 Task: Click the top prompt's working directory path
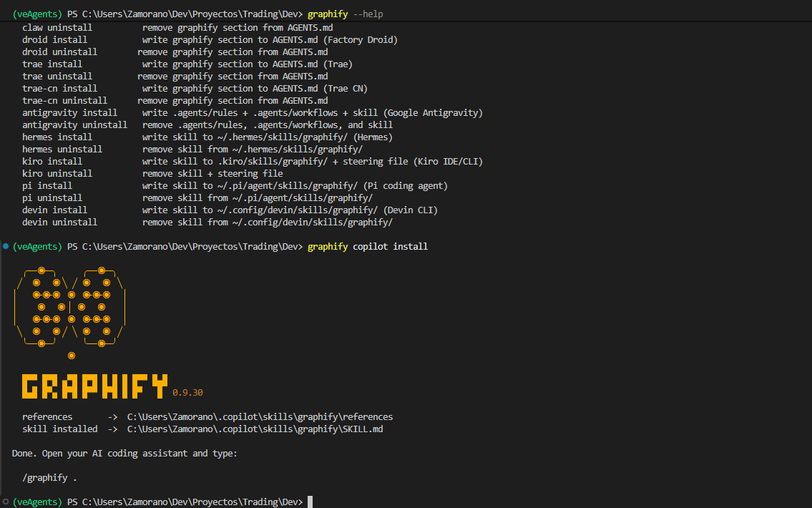190,14
